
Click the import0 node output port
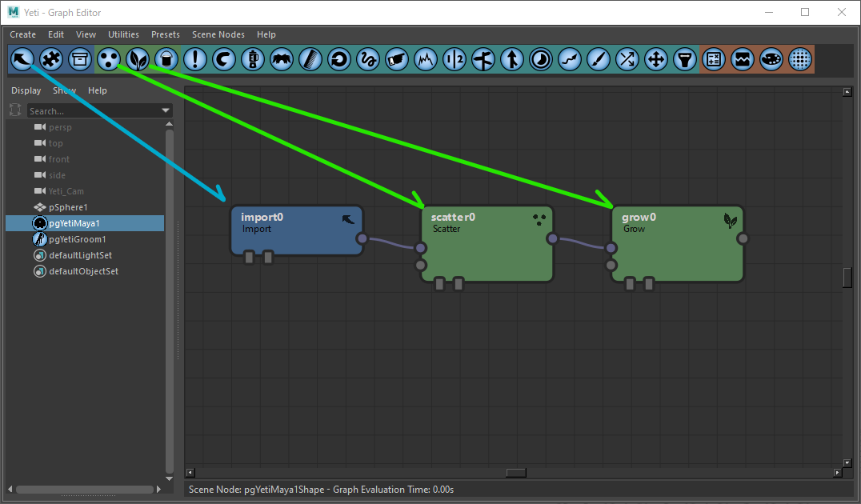tap(362, 238)
